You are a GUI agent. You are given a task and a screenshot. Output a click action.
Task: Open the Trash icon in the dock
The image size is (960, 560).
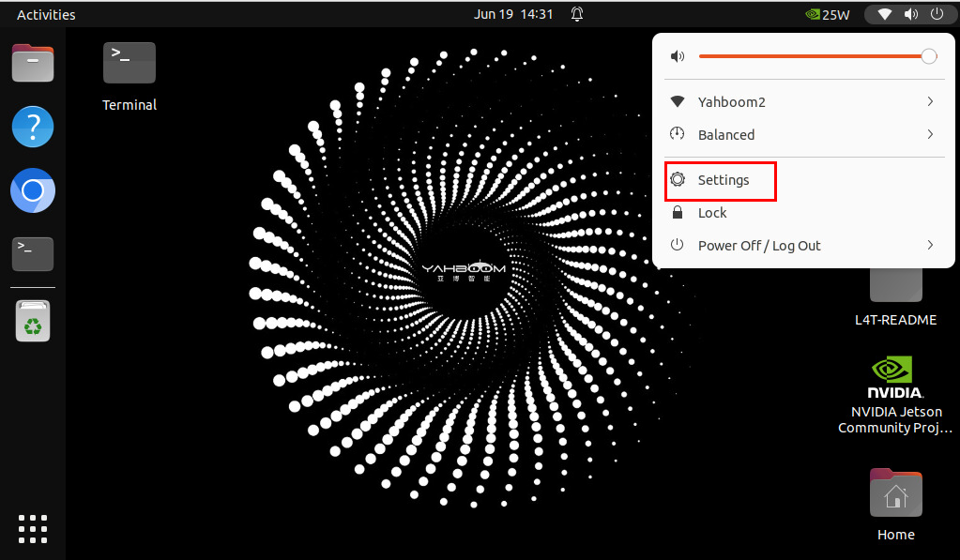[x=33, y=321]
